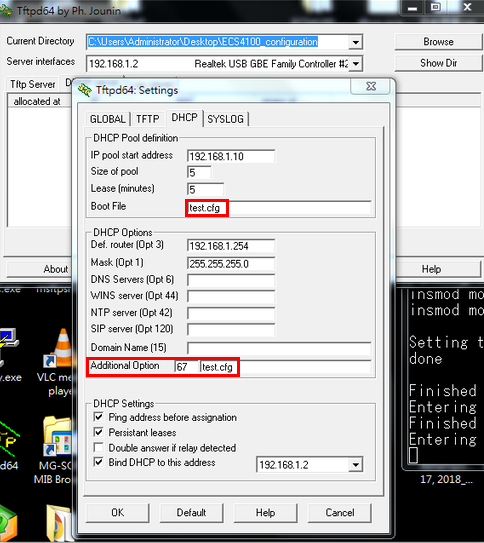The width and height of the screenshot is (484, 543).
Task: Click the Tftpd64 main window title icon
Action: click(6, 11)
